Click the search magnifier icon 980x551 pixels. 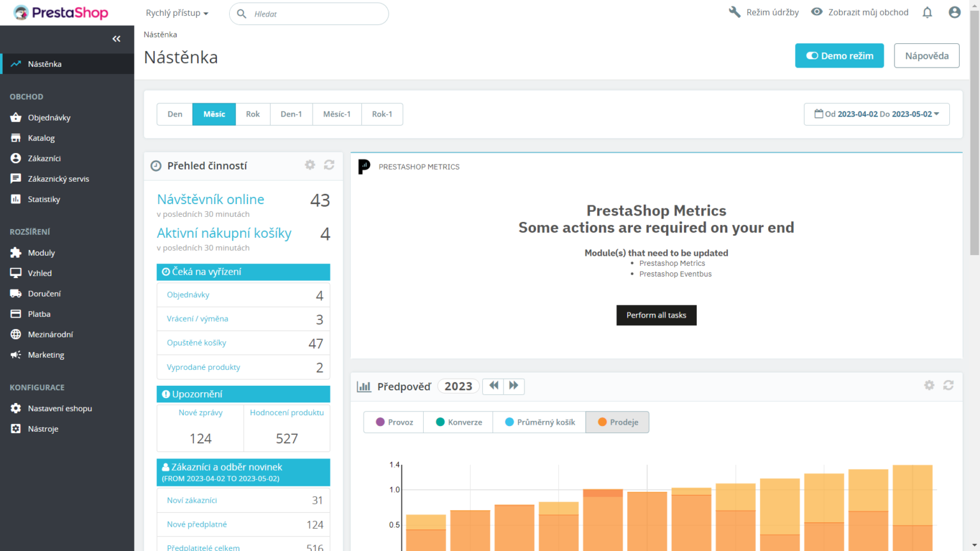[x=242, y=13]
